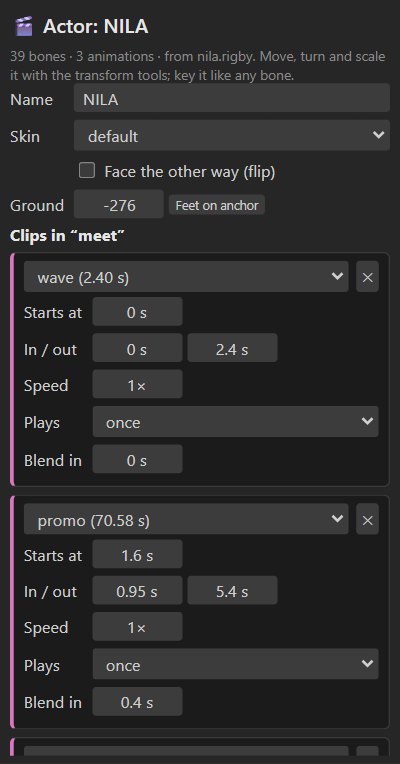Edit promo clip Speed field

(x=137, y=627)
